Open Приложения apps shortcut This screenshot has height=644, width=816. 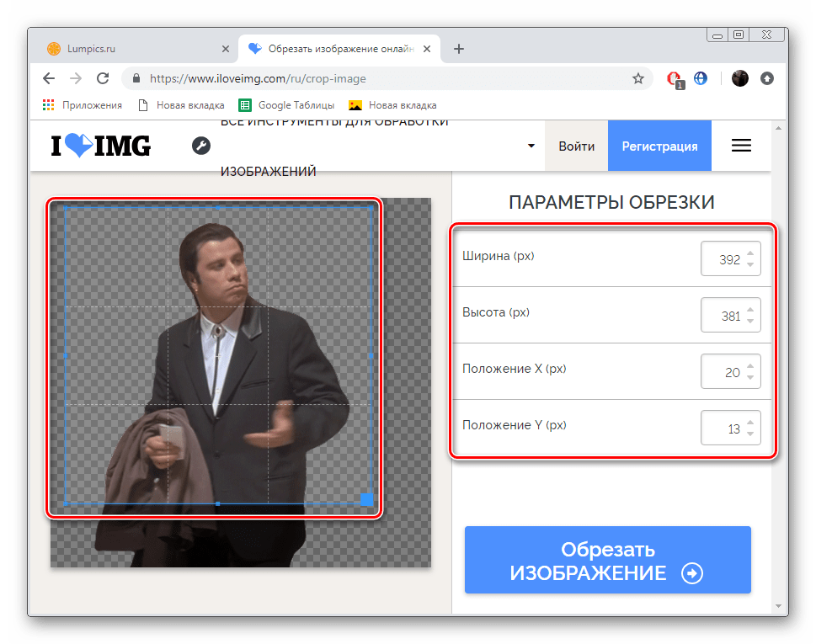pos(83,105)
